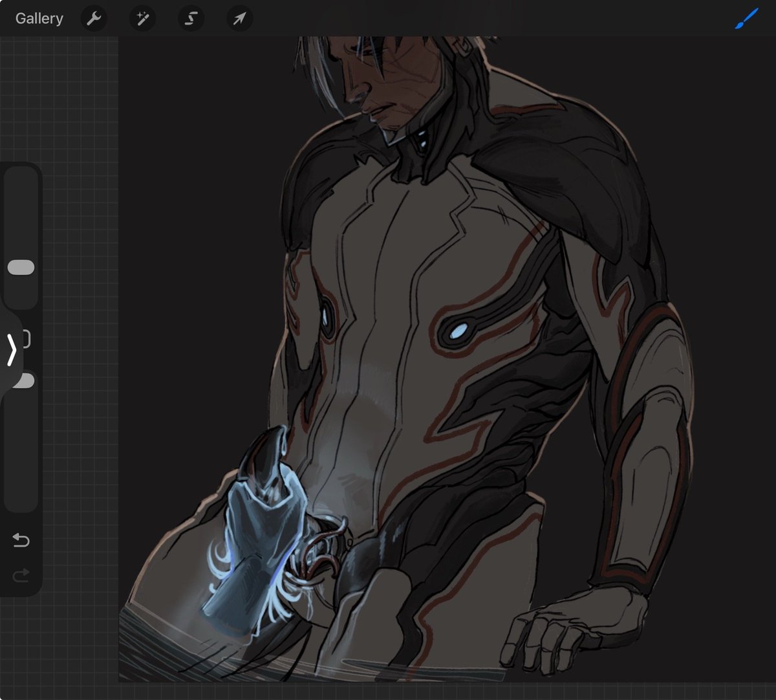776x700 pixels.
Task: Open the Adjustments magic wand menu
Action: point(142,19)
